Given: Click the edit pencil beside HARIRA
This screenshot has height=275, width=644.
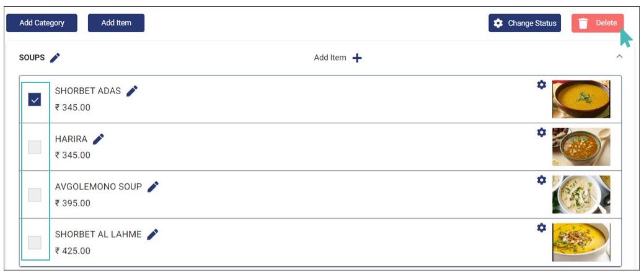Looking at the screenshot, I should (98, 139).
